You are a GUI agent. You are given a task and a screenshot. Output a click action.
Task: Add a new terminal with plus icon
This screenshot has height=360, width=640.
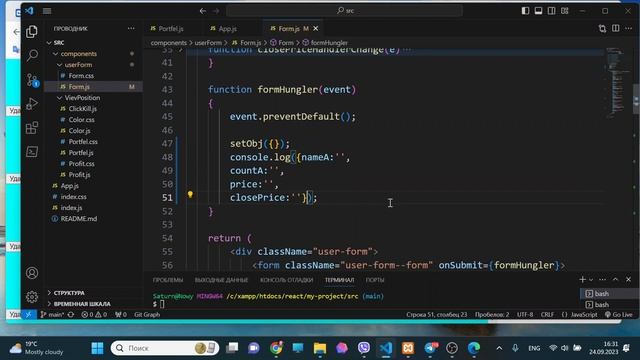point(582,280)
